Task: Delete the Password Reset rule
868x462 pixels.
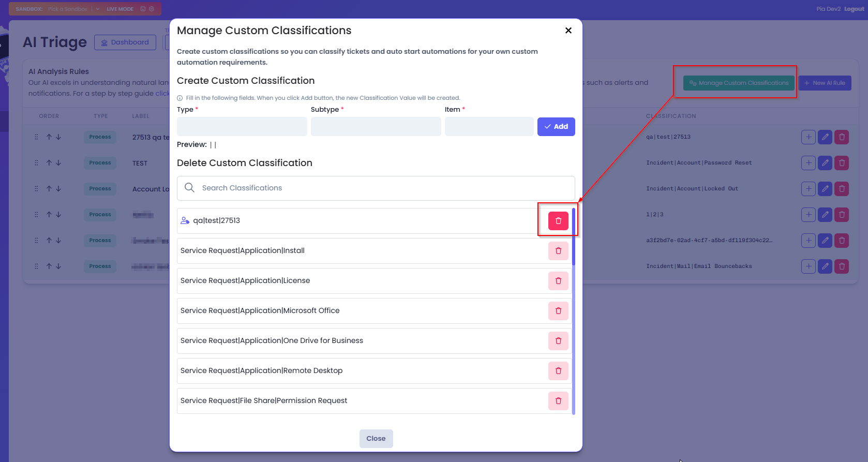Action: click(842, 163)
